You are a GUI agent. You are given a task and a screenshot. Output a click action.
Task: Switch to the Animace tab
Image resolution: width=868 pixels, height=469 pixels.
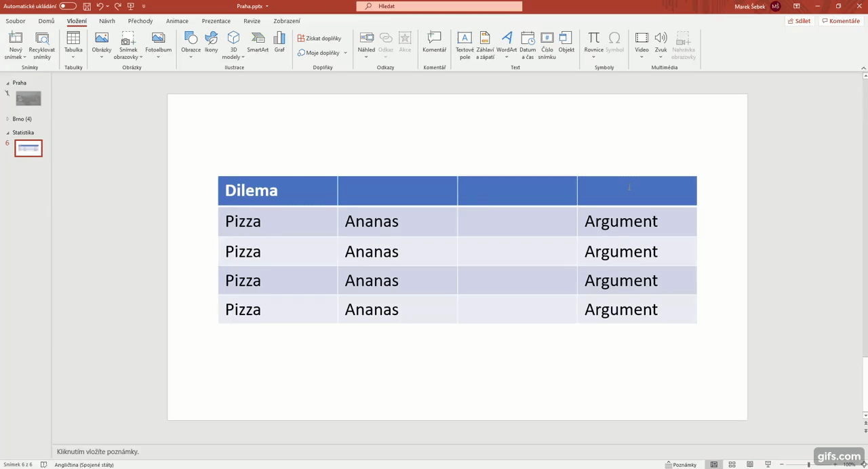tap(177, 21)
